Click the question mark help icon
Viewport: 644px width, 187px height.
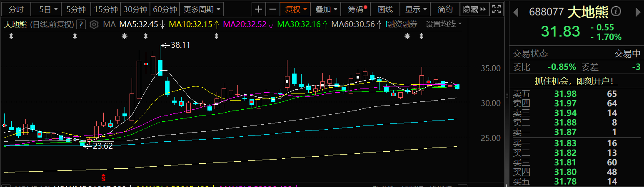82,25
